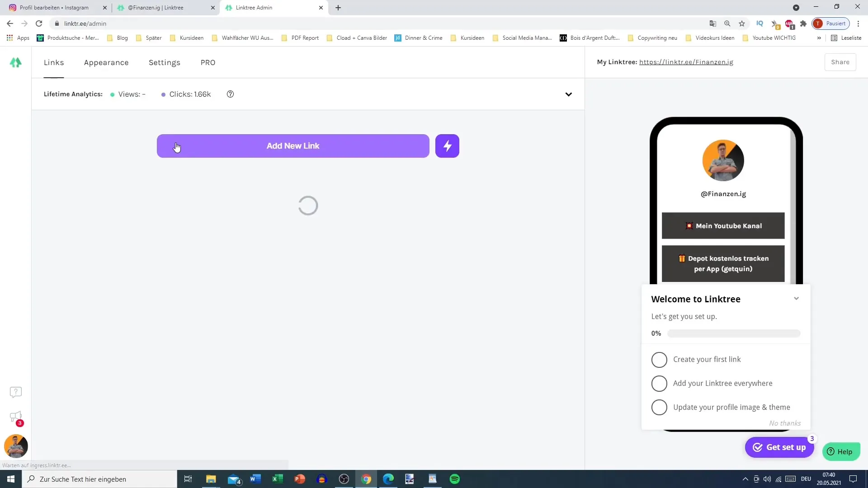Image resolution: width=868 pixels, height=488 pixels.
Task: Click the Windows Start button
Action: point(11,479)
